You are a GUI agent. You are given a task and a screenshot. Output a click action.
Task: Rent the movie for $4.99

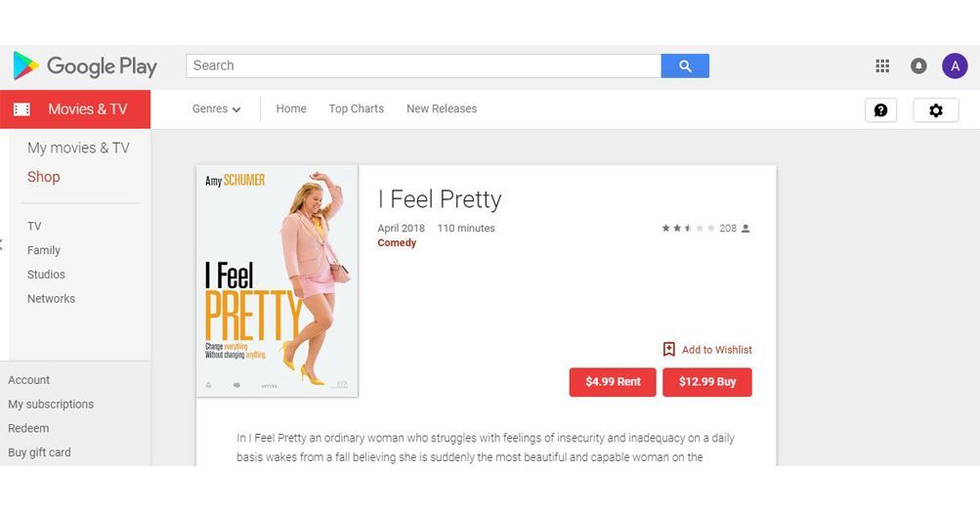point(613,382)
